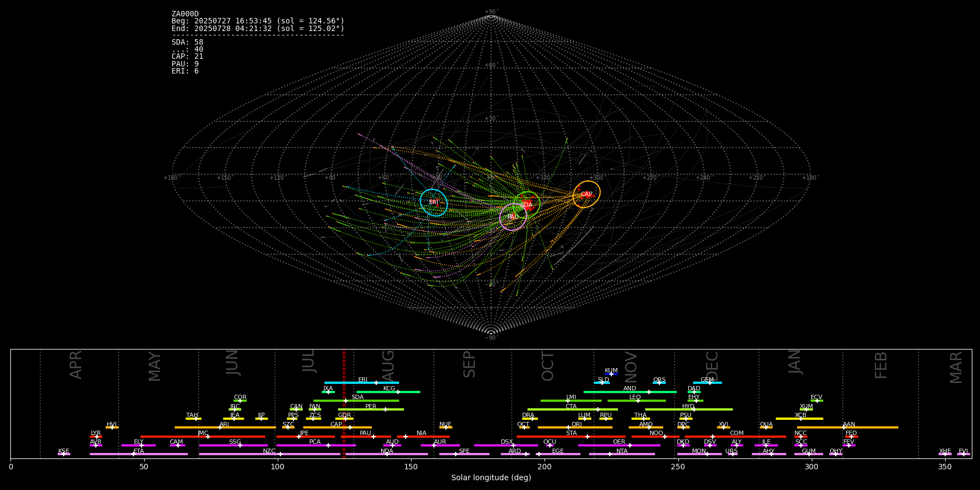This screenshot has height=490, width=980.
Task: Click the '...: 40' sporadic count line
Action: coord(187,49)
